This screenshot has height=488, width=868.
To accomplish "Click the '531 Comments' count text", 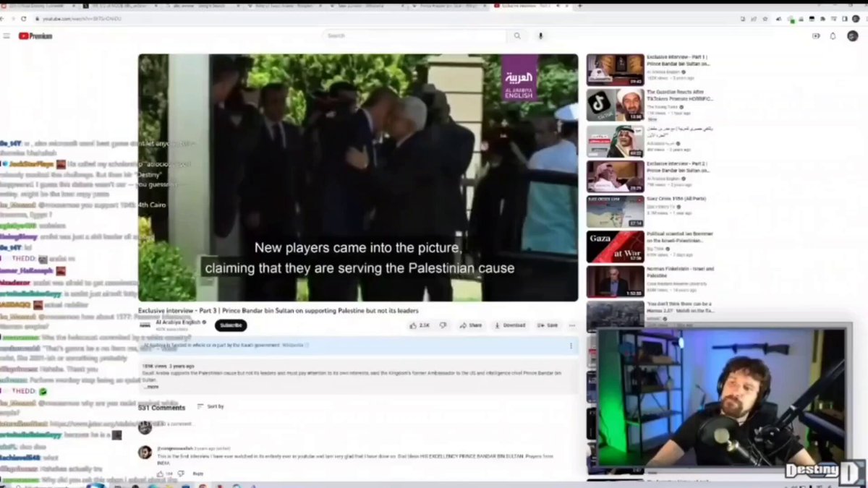I will pos(162,407).
